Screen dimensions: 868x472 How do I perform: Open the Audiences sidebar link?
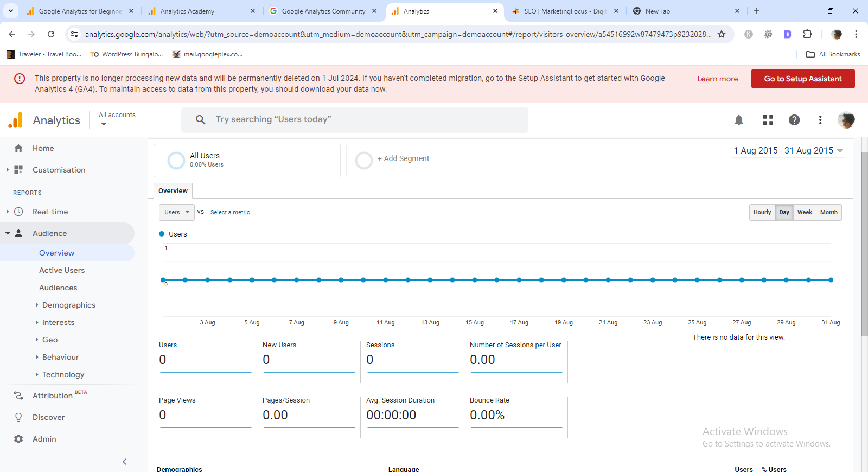58,288
